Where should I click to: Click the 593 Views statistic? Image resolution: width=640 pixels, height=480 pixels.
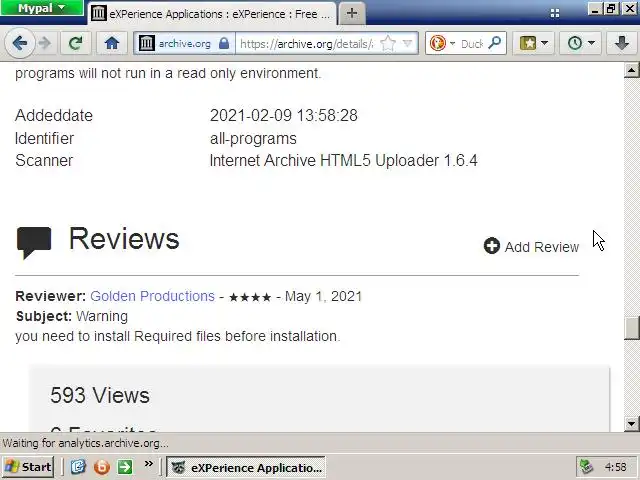click(100, 396)
